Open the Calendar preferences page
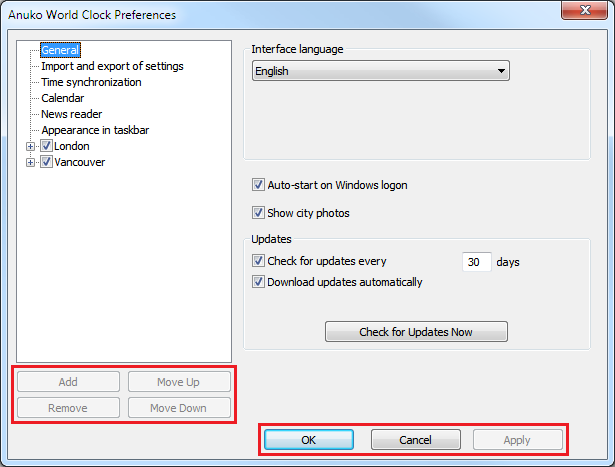Image resolution: width=615 pixels, height=467 pixels. coord(62,98)
